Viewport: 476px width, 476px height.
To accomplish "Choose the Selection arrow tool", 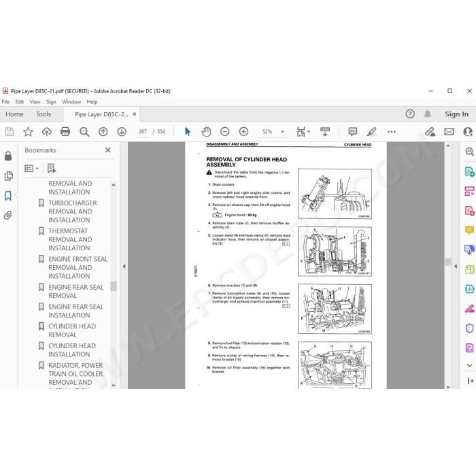I will 188,131.
